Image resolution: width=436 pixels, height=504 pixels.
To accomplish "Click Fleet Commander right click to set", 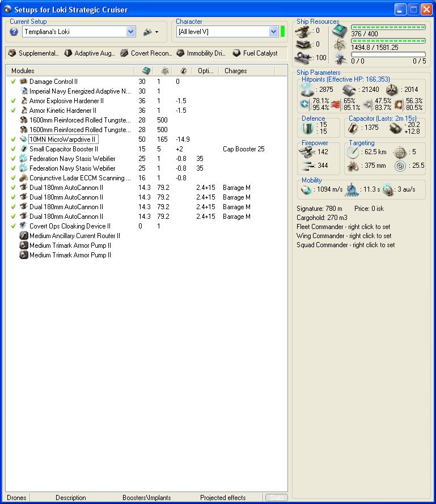I will tap(343, 227).
